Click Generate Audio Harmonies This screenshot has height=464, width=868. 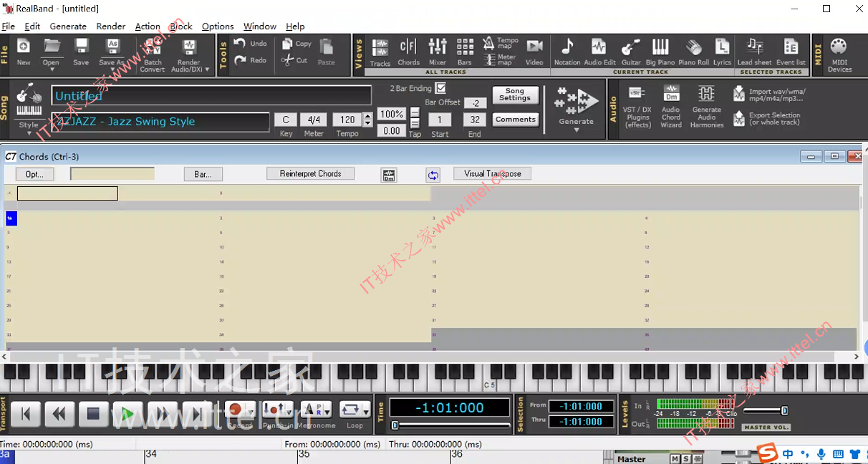[x=707, y=107]
